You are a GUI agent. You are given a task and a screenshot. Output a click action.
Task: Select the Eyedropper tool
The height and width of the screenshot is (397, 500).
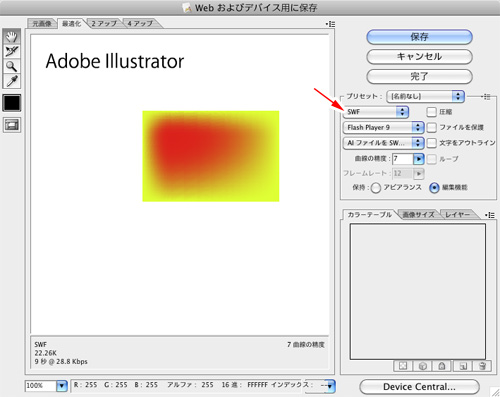pyautogui.click(x=12, y=81)
